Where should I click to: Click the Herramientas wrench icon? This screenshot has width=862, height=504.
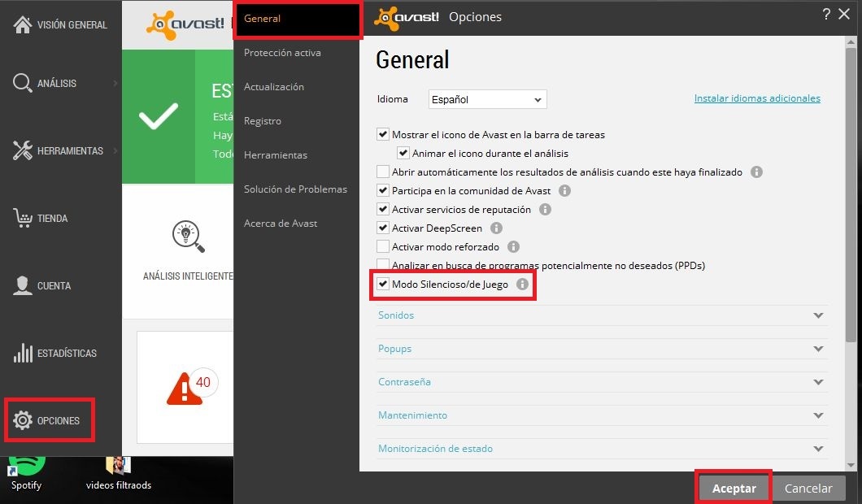(x=23, y=150)
